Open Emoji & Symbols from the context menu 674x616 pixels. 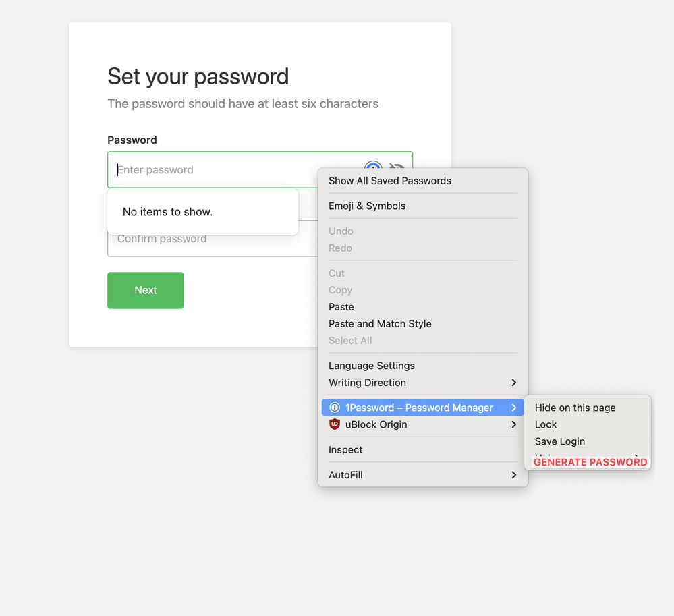367,206
